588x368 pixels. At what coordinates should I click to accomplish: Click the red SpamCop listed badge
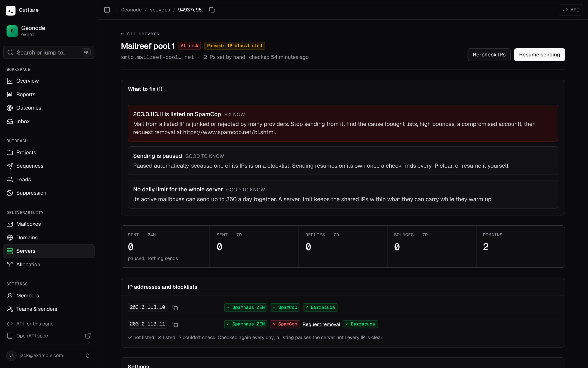point(285,324)
